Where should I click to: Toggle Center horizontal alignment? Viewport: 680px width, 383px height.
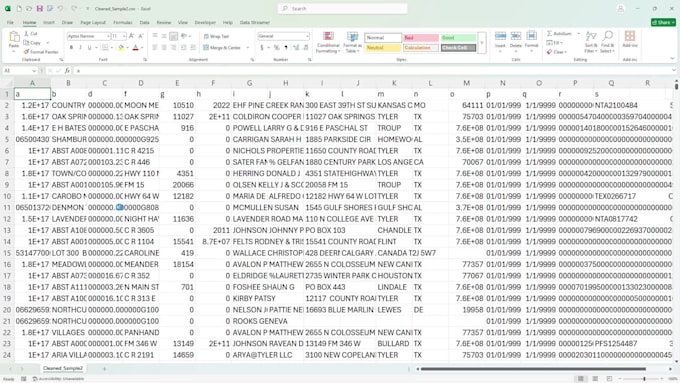pos(164,48)
